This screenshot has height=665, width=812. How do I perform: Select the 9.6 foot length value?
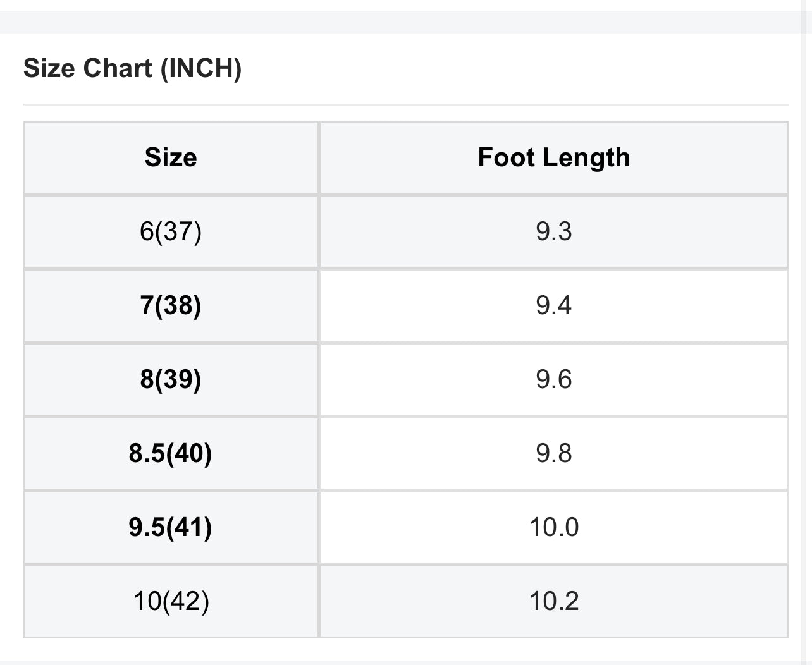coord(554,379)
